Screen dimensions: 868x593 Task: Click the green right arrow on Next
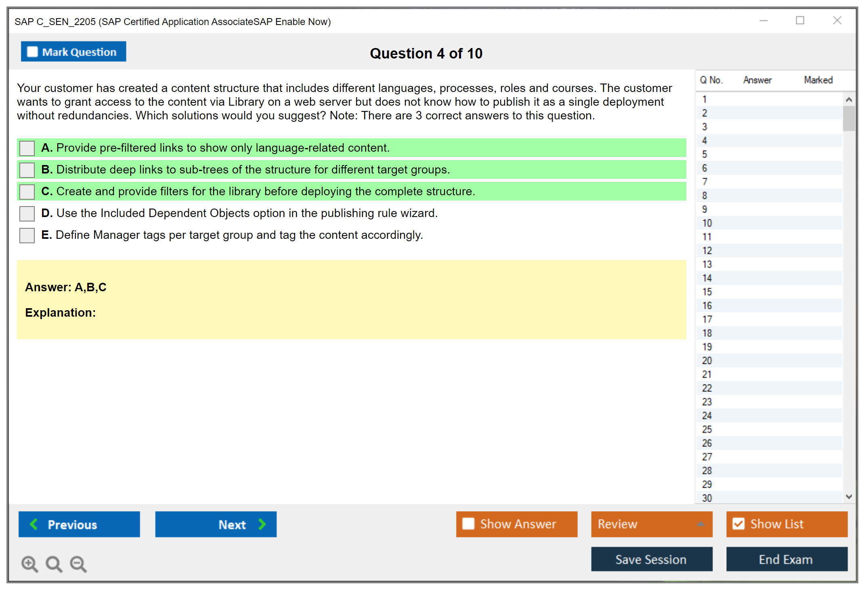pos(262,524)
